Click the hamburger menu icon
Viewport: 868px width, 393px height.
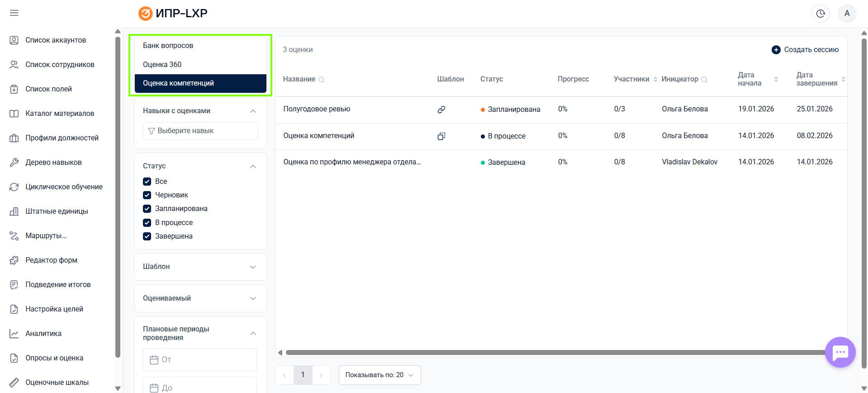pyautogui.click(x=14, y=13)
